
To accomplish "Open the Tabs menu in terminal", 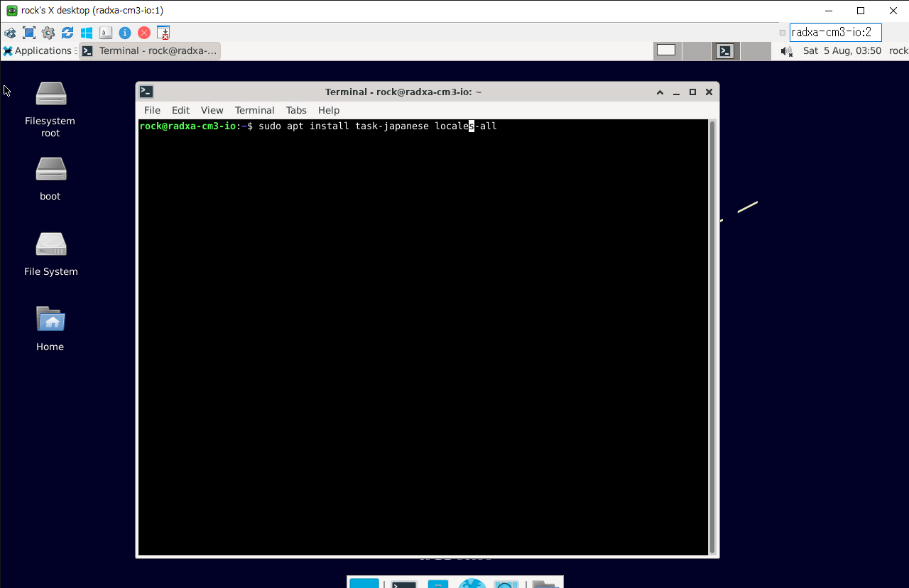I will [x=296, y=110].
